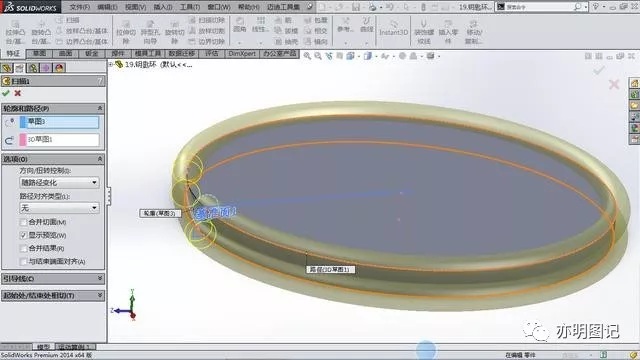Open the 窗口(W) menu

(x=219, y=7)
